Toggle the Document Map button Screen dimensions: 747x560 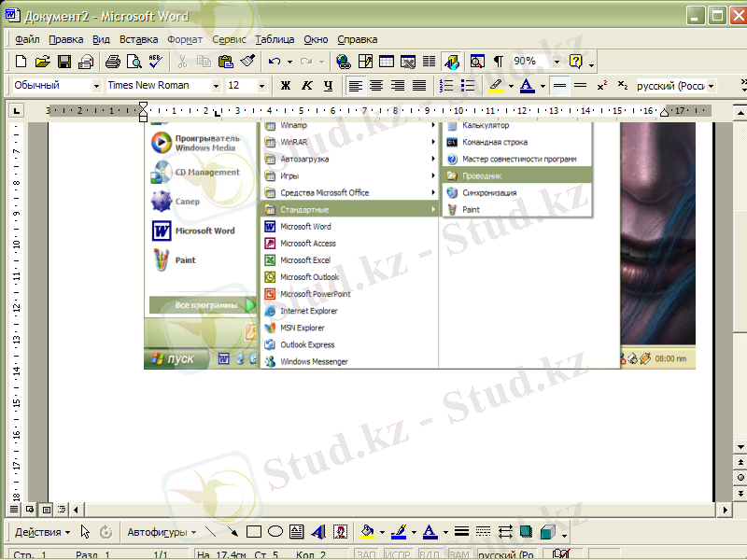coord(477,62)
